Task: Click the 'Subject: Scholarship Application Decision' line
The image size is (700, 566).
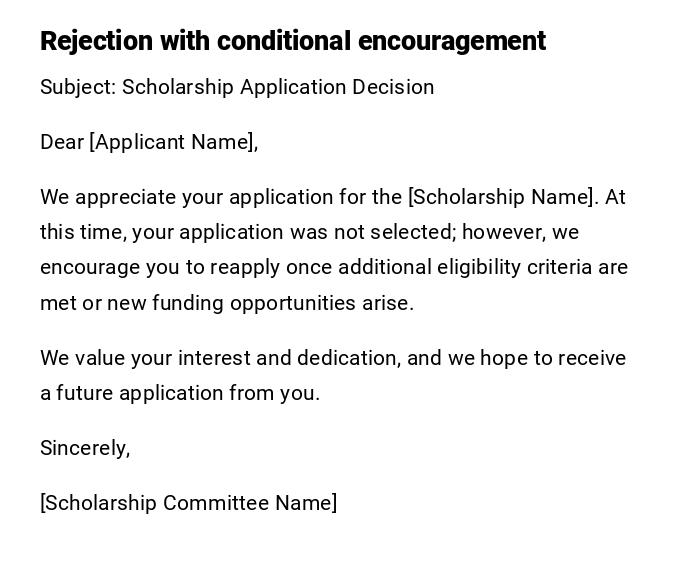Action: pos(237,87)
